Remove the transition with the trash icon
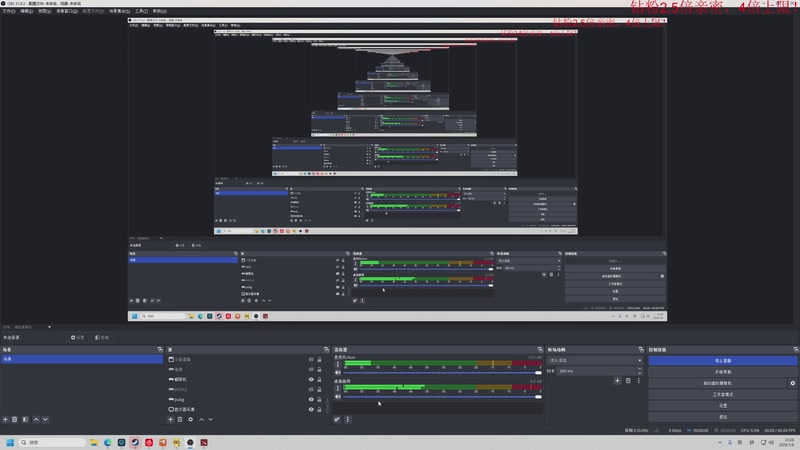Image resolution: width=800 pixels, height=450 pixels. [628, 381]
